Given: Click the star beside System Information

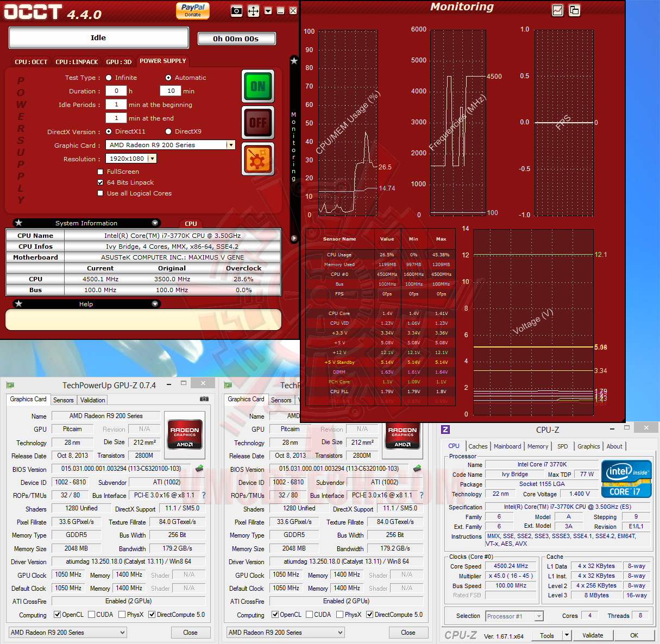Looking at the screenshot, I should 18,223.
